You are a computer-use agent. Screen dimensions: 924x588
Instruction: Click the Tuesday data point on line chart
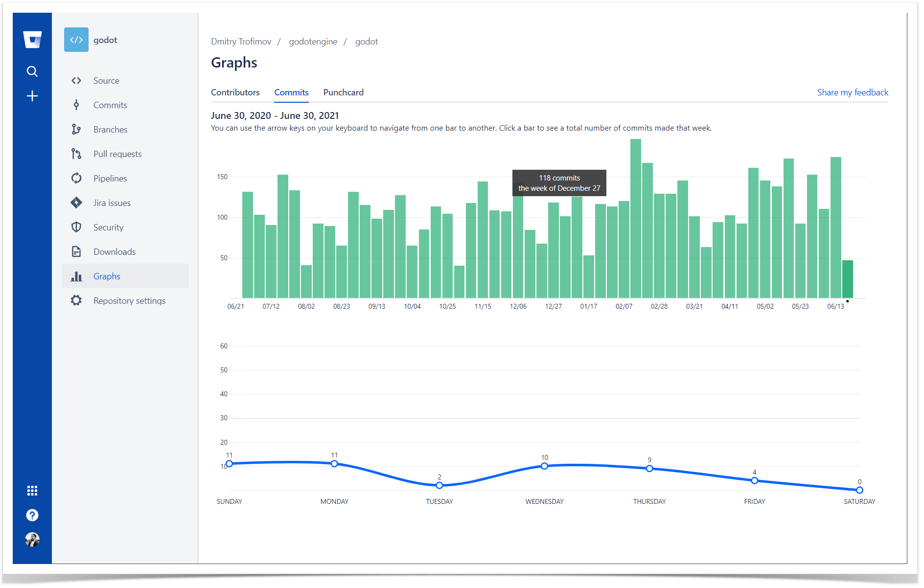tap(439, 485)
